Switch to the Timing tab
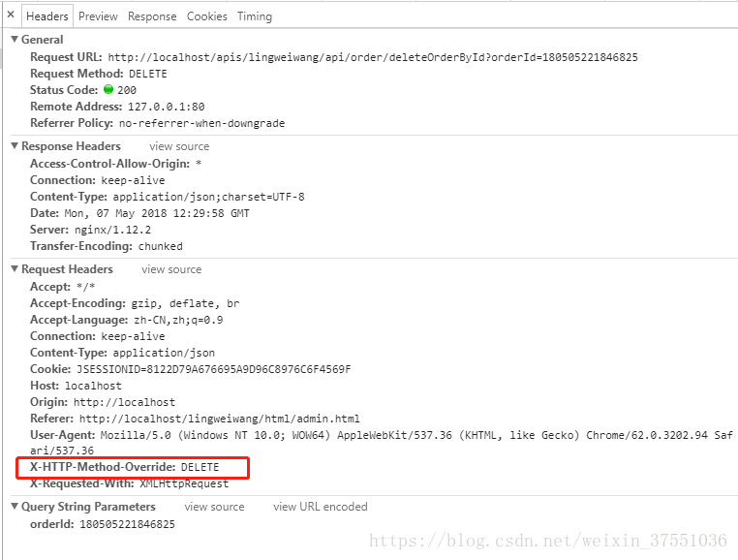The width and height of the screenshot is (738, 560). [x=254, y=16]
